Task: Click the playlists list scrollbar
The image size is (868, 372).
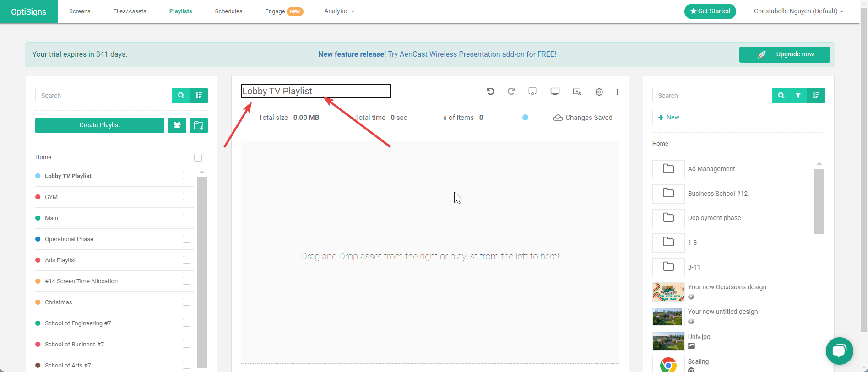Action: 202,272
